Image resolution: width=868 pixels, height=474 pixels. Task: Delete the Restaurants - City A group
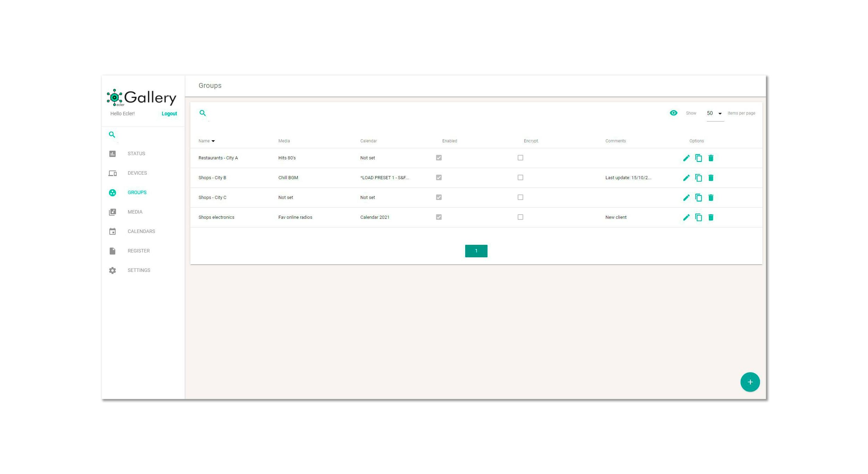711,158
